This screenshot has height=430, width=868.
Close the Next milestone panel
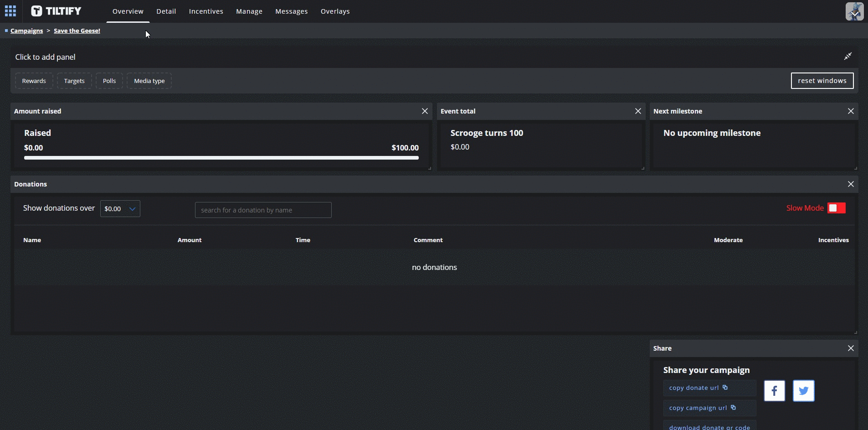coord(851,111)
